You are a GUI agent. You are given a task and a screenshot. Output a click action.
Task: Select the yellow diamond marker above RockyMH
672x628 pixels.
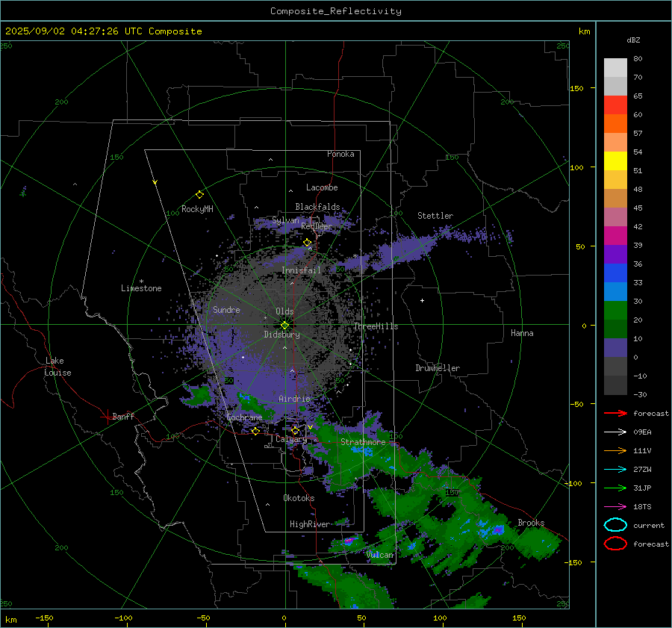point(199,195)
